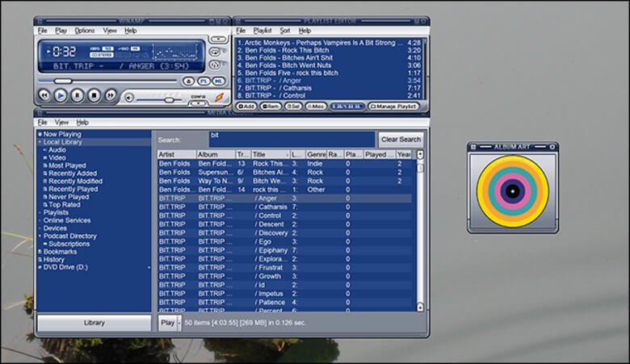Select Arctic Monkeys track in playlist
The width and height of the screenshot is (630, 364).
click(329, 43)
